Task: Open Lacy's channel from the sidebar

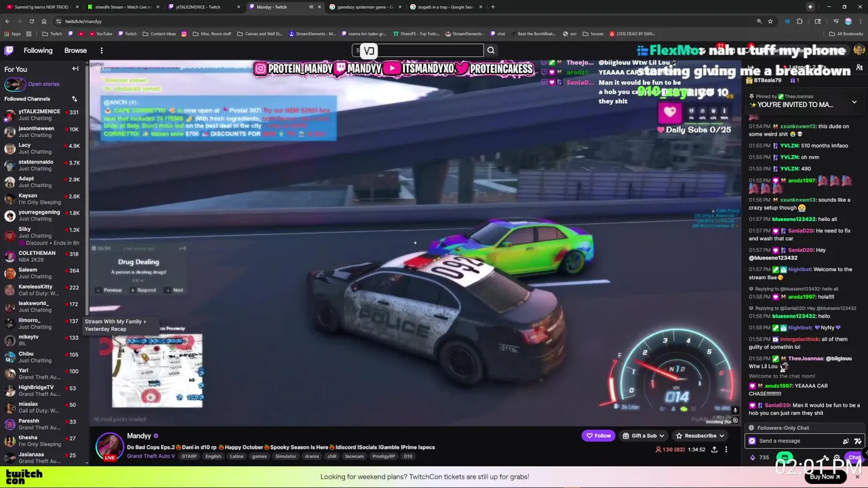Action: click(x=44, y=148)
